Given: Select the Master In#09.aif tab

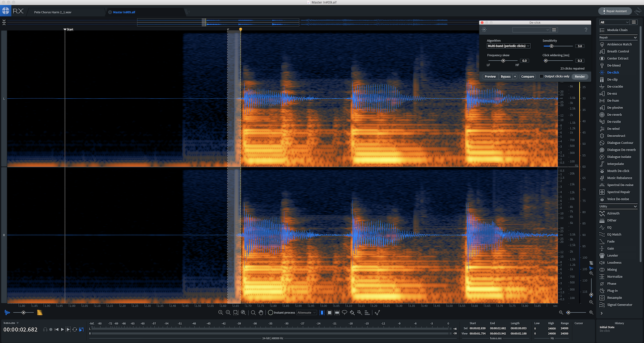Looking at the screenshot, I should click(x=124, y=12).
